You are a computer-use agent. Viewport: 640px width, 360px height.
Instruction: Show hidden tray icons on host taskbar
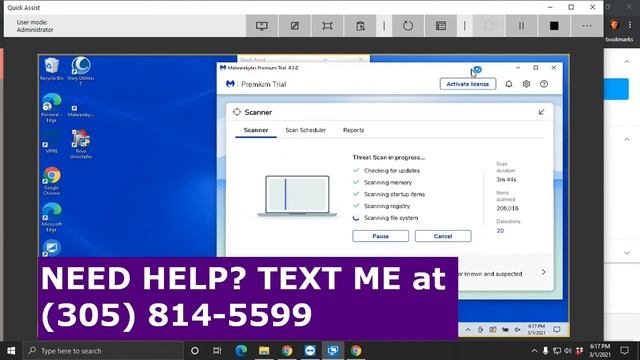click(x=534, y=351)
